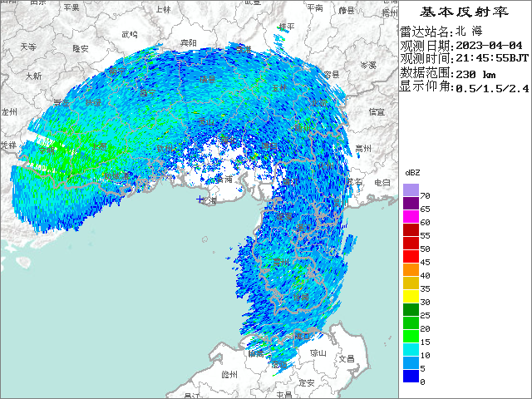
Task: Click the 上思 map label
Action: tap(100, 146)
